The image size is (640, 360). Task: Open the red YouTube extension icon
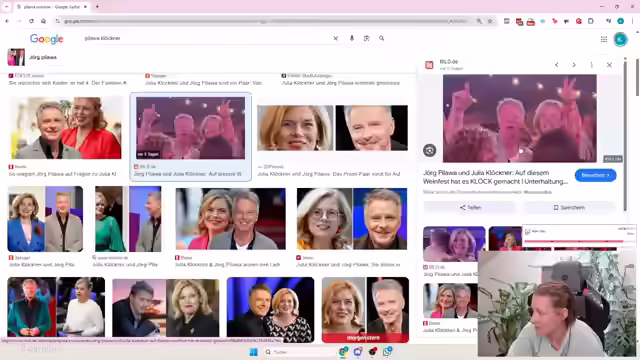pos(531,22)
